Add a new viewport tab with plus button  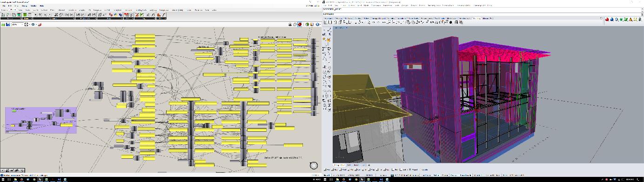pos(369,165)
